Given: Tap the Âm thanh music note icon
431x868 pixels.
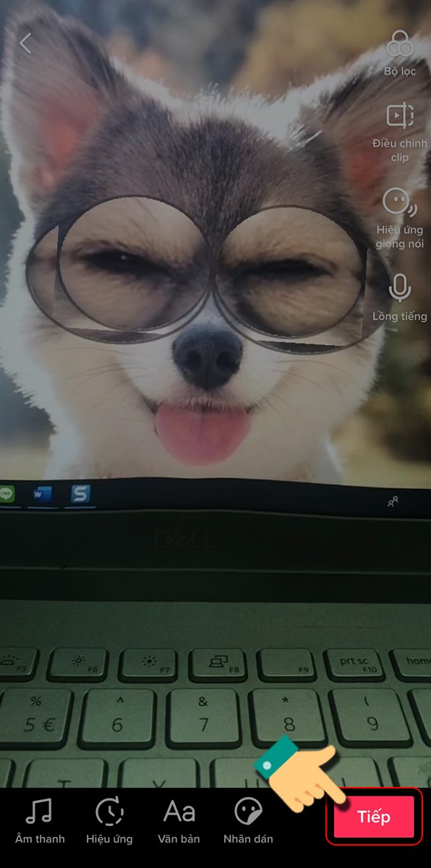Looking at the screenshot, I should point(39,812).
